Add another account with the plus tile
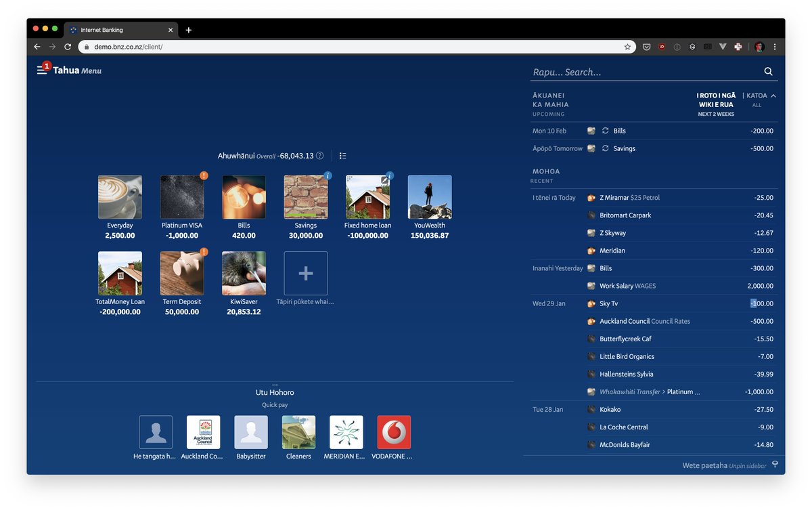 click(306, 274)
